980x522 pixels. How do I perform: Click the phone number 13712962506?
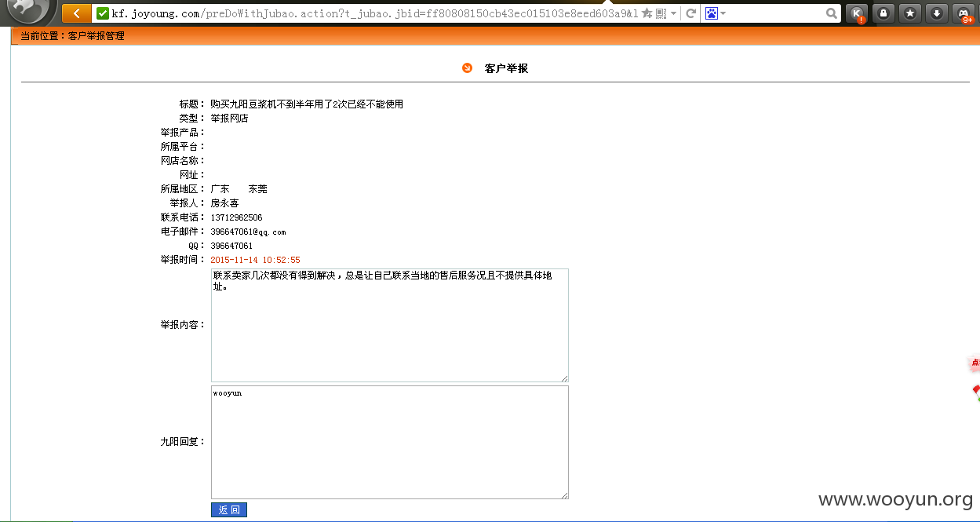(x=236, y=217)
